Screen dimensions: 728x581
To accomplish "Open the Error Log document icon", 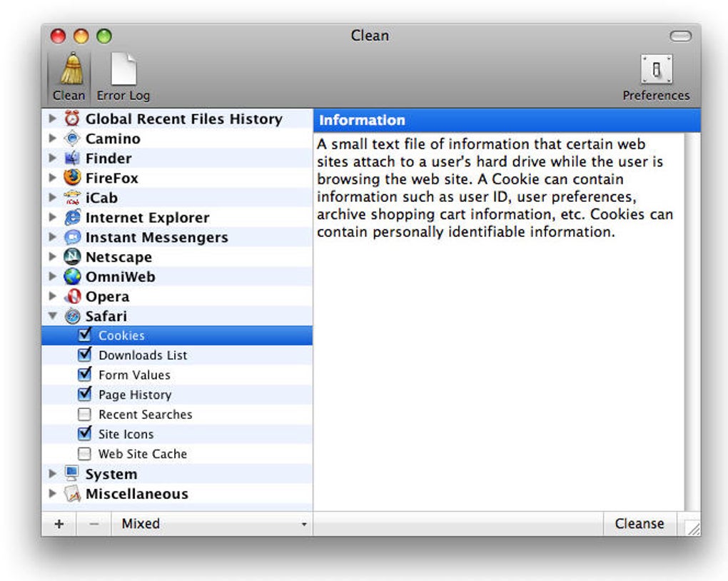I will (x=123, y=69).
